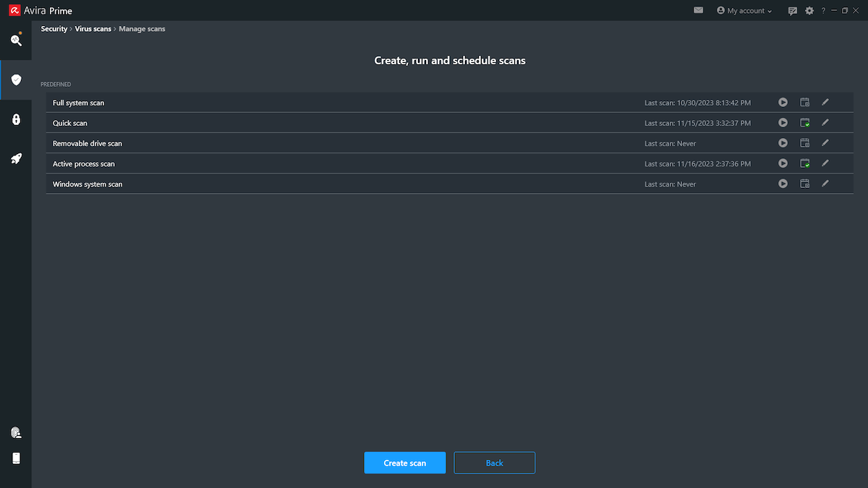Go back to Security via breadcrumb
Viewport: 868px width, 488px height.
tap(54, 28)
